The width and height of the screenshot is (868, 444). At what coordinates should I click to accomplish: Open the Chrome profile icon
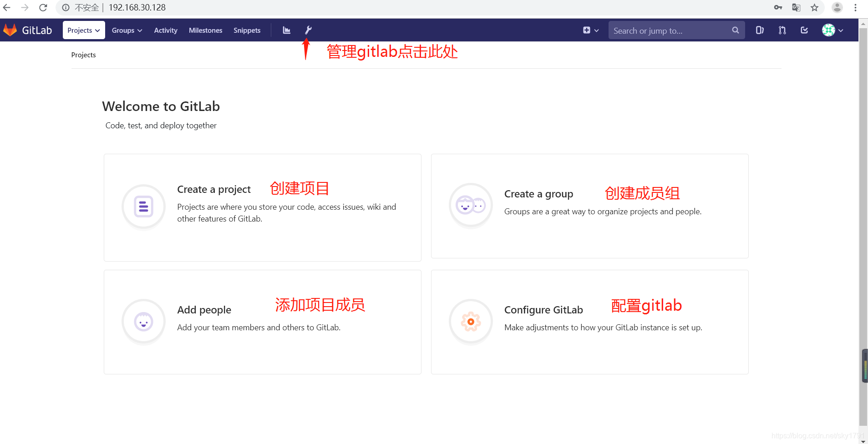coord(837,7)
